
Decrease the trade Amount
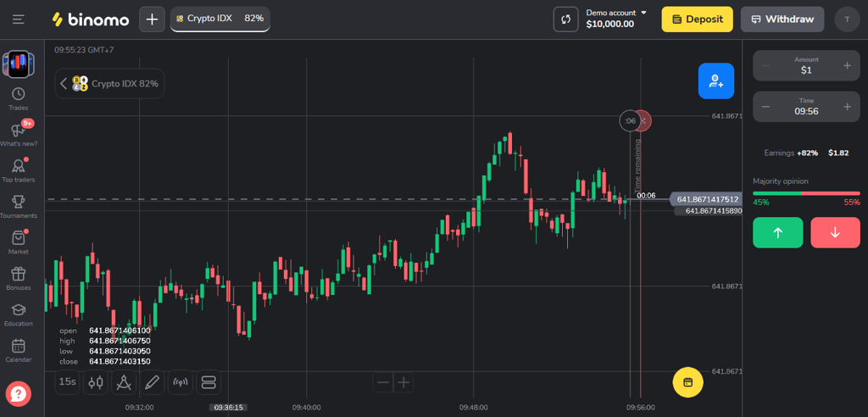765,66
